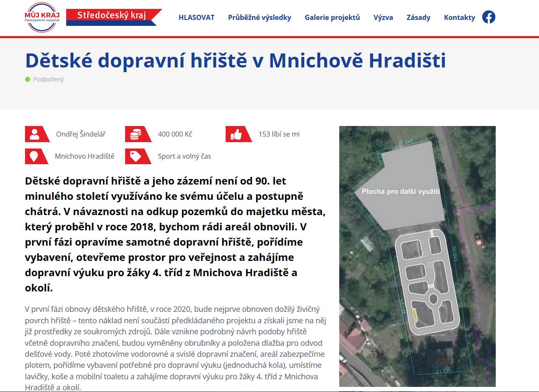Click the 400 000 Kč amount
Viewport: 539px width, 392px height.
click(175, 134)
